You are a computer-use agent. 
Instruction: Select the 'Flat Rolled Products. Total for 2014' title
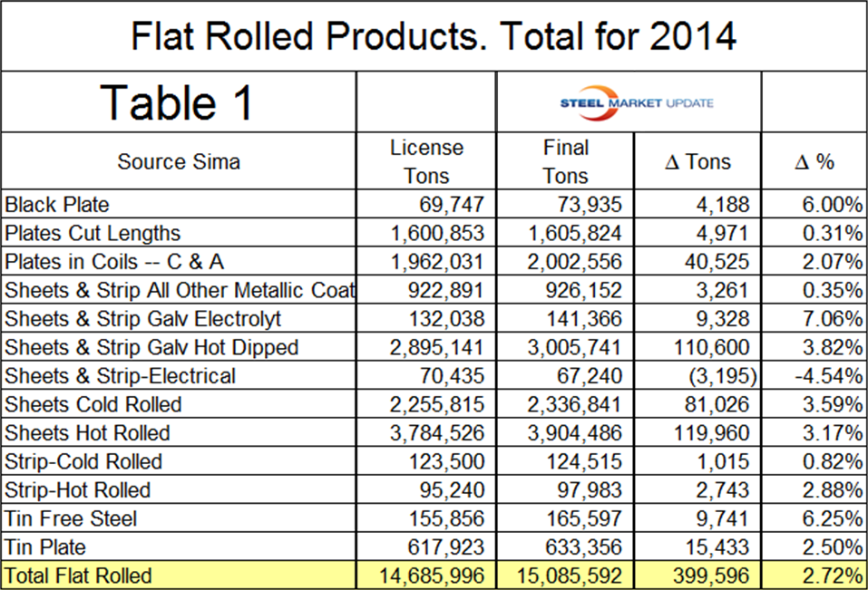[434, 36]
